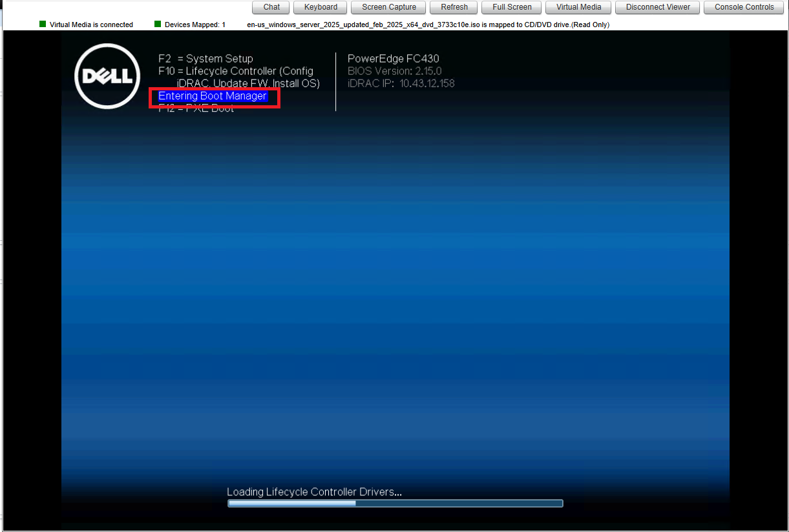This screenshot has height=532, width=789.
Task: Click the green Devices Mapped indicator
Action: (x=158, y=25)
